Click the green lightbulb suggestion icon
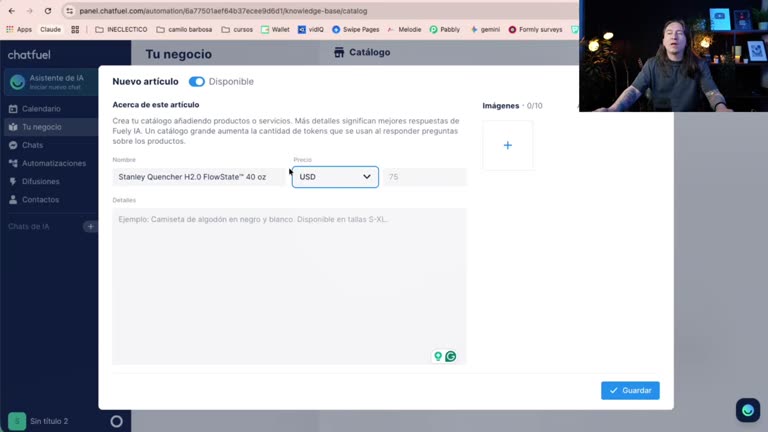 coord(438,356)
